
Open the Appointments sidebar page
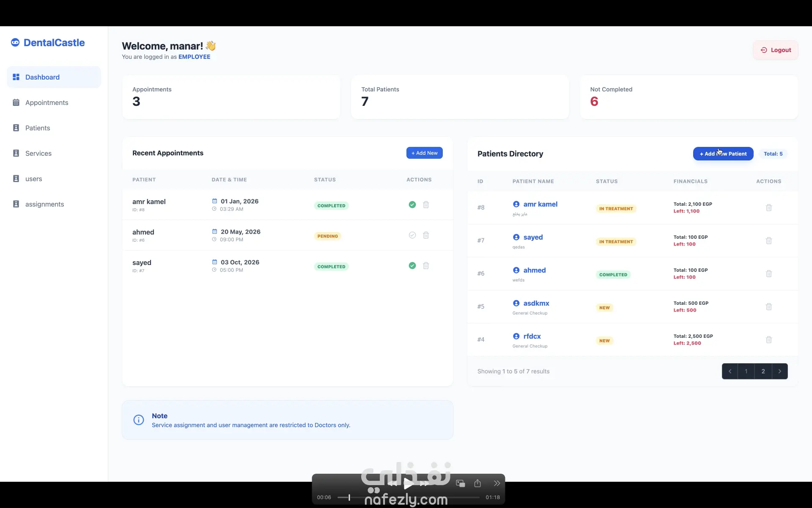[47, 102]
